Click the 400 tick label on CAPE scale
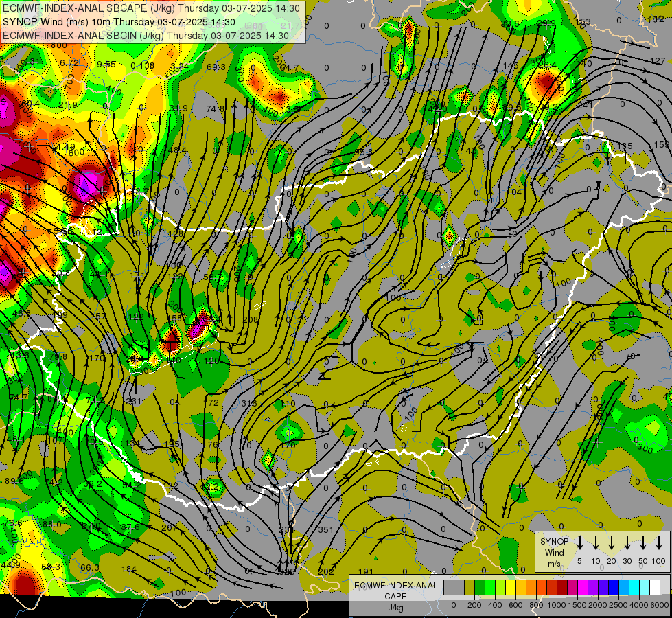Viewport: 672px width, 618px height. (x=495, y=605)
